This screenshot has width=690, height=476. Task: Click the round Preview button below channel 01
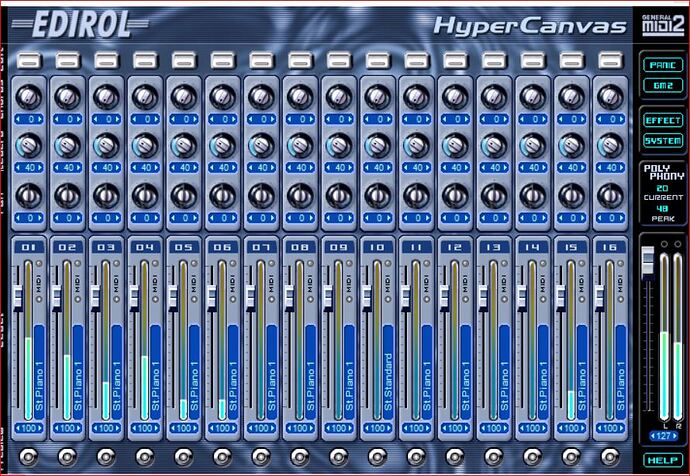click(29, 457)
